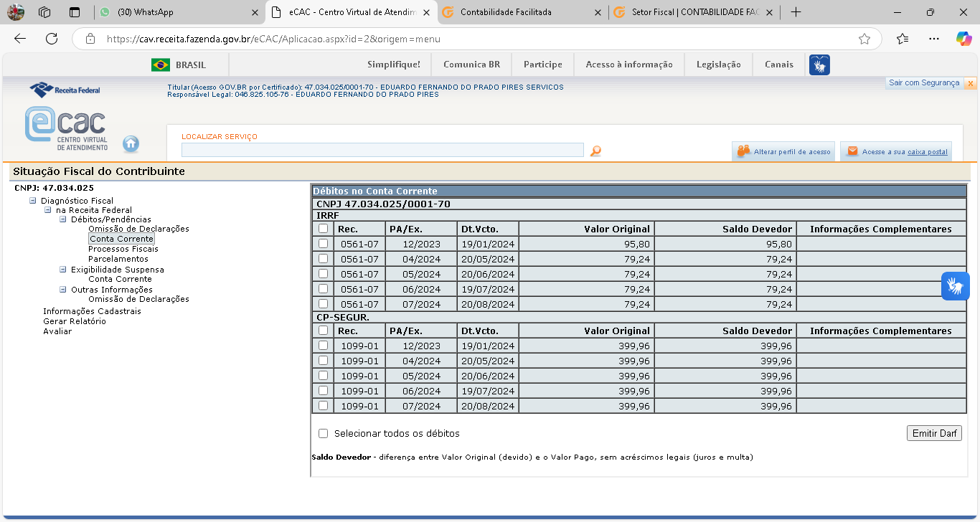The height and width of the screenshot is (522, 980).
Task: Open Acesso à informação menu item
Action: point(629,65)
